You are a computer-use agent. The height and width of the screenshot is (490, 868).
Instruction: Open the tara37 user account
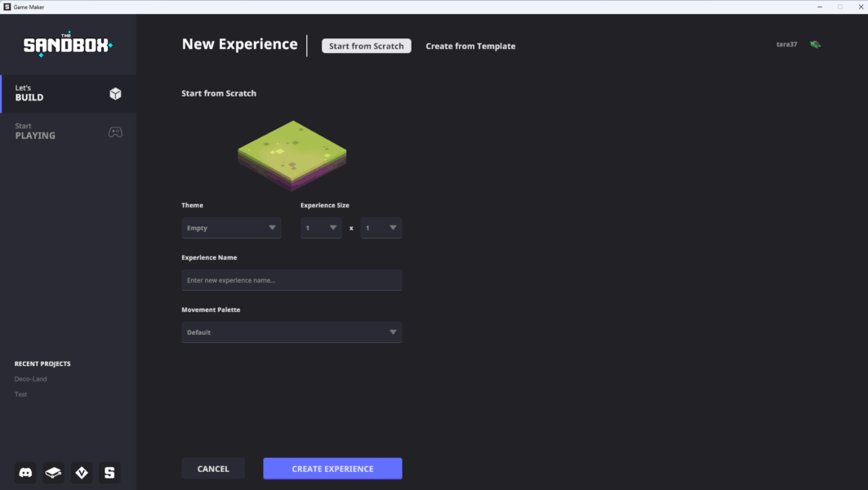pyautogui.click(x=786, y=44)
